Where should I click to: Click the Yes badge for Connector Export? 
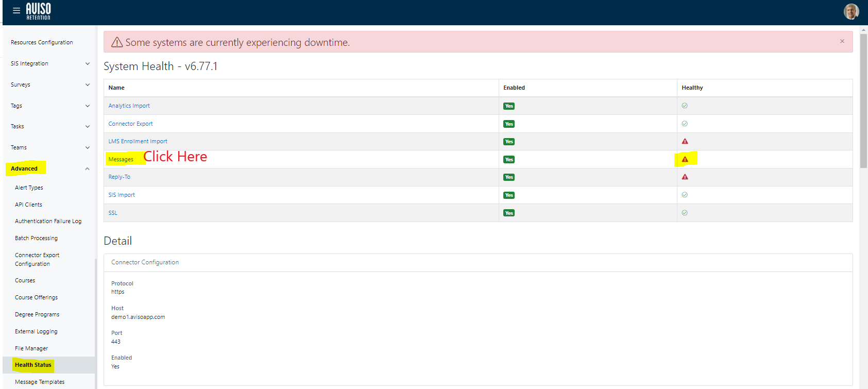click(x=509, y=124)
